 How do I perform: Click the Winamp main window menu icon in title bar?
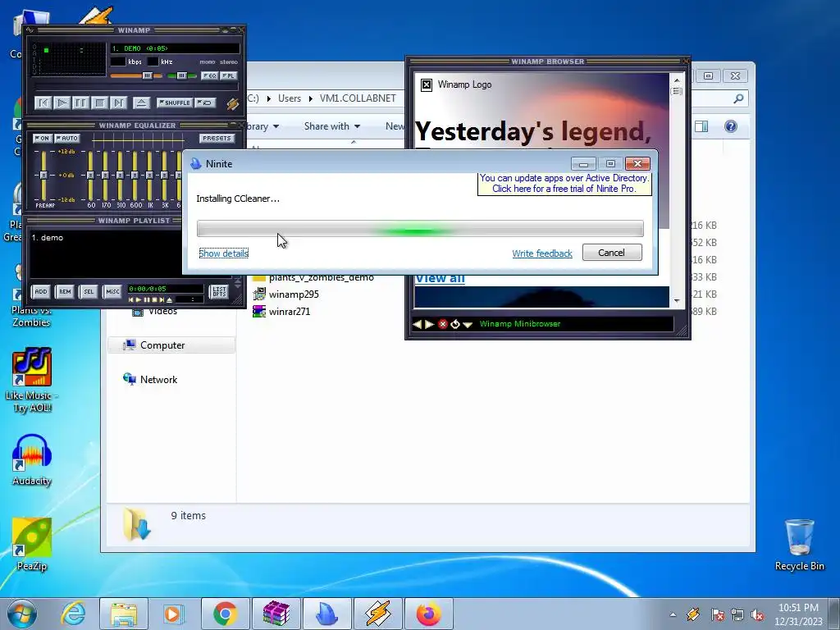(30, 30)
